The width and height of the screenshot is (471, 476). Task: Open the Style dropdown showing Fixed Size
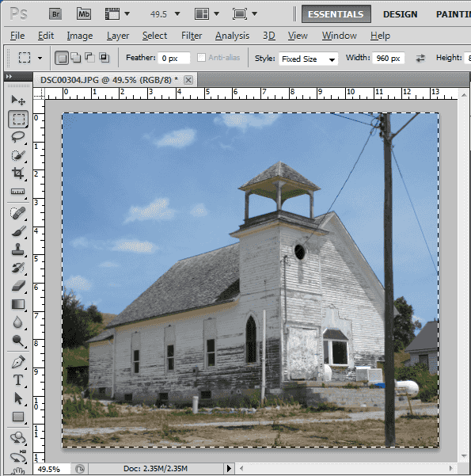click(x=309, y=59)
